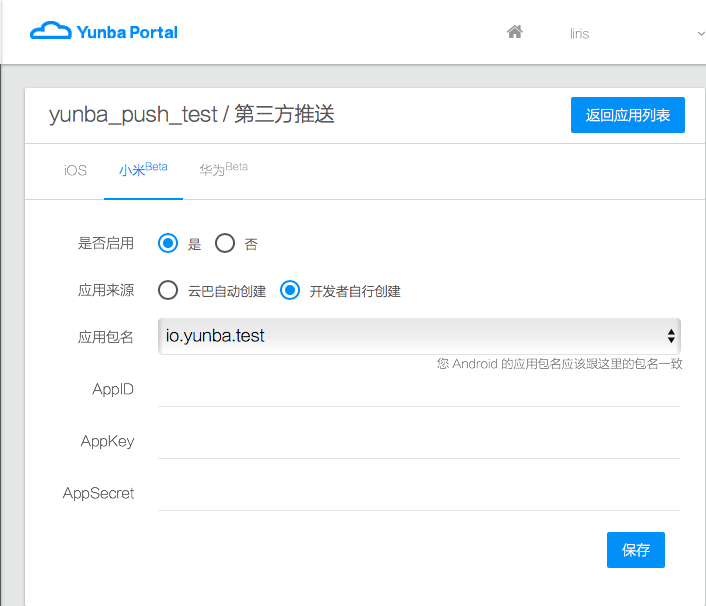Image resolution: width=706 pixels, height=606 pixels.
Task: Click the Android 包名一致 hint text
Action: (x=560, y=364)
